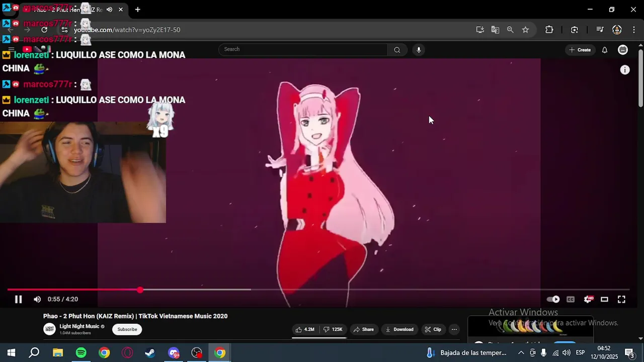Click the page vertical scrollbar
Screen dimensions: 644x362
[640, 78]
